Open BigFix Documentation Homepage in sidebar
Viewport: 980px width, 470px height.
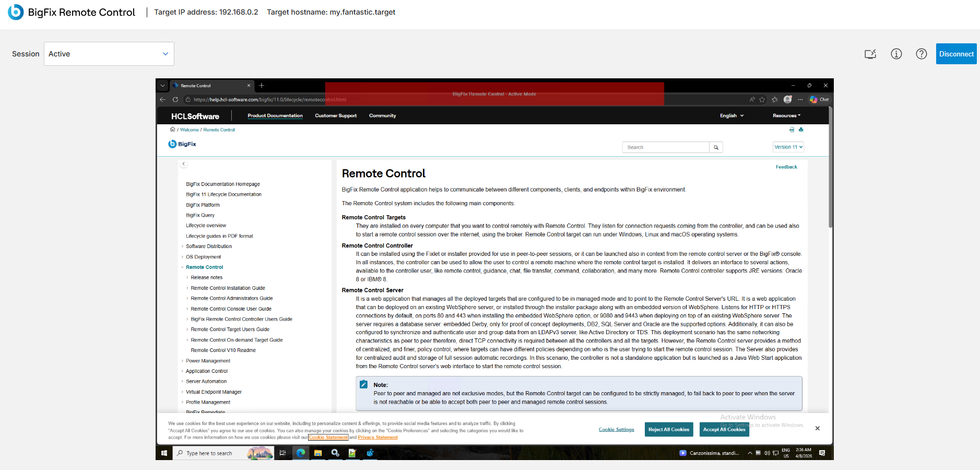coord(223,184)
